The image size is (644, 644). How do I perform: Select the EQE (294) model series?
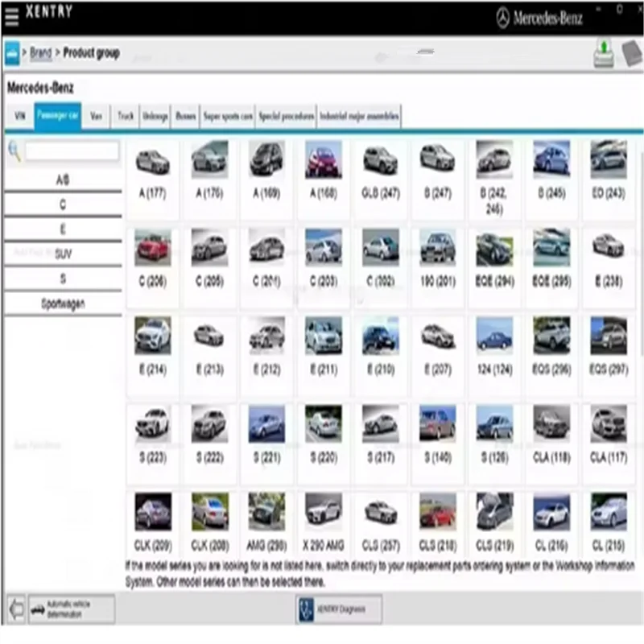coord(494,267)
